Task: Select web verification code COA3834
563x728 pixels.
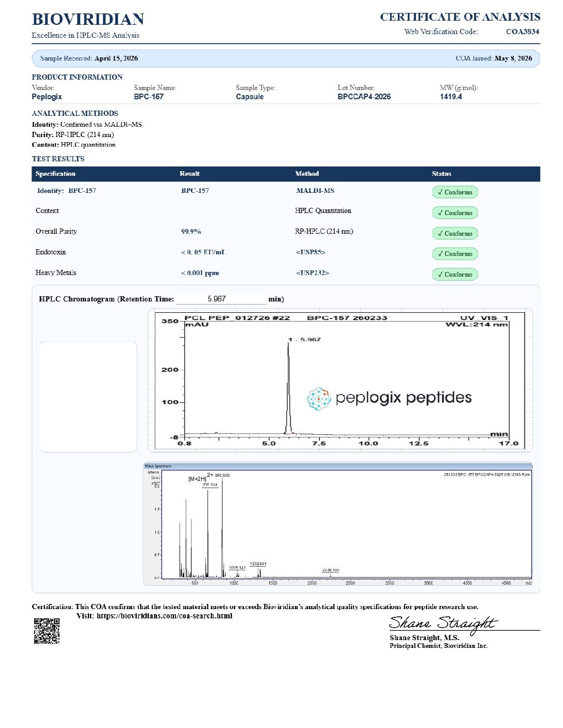Action: [x=523, y=32]
